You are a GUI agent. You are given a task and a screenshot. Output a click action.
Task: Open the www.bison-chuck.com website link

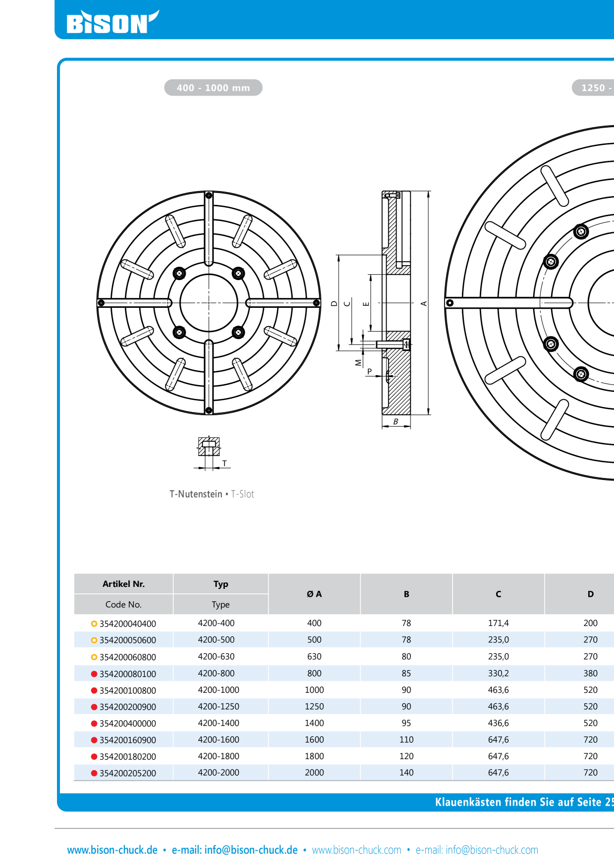click(x=357, y=850)
